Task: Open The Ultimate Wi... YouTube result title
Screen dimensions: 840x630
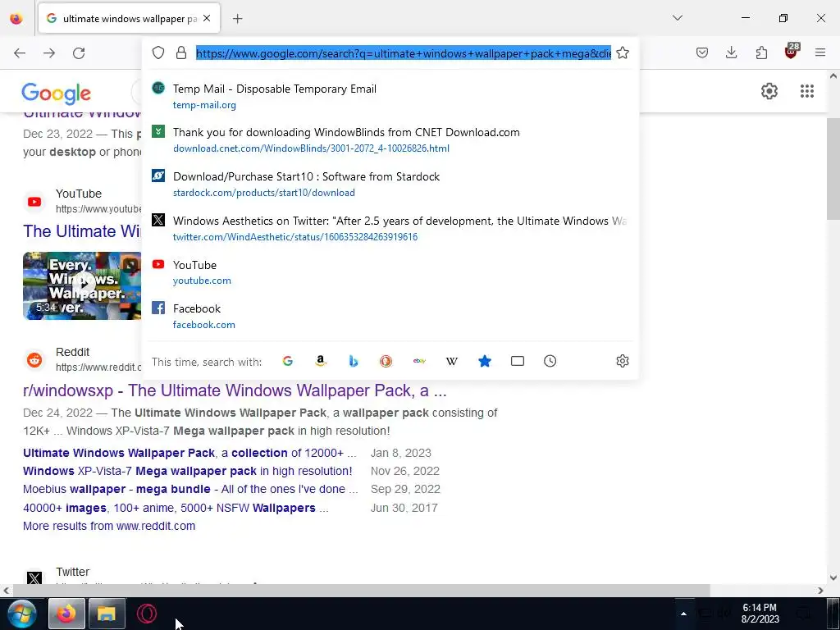Action: (82, 231)
